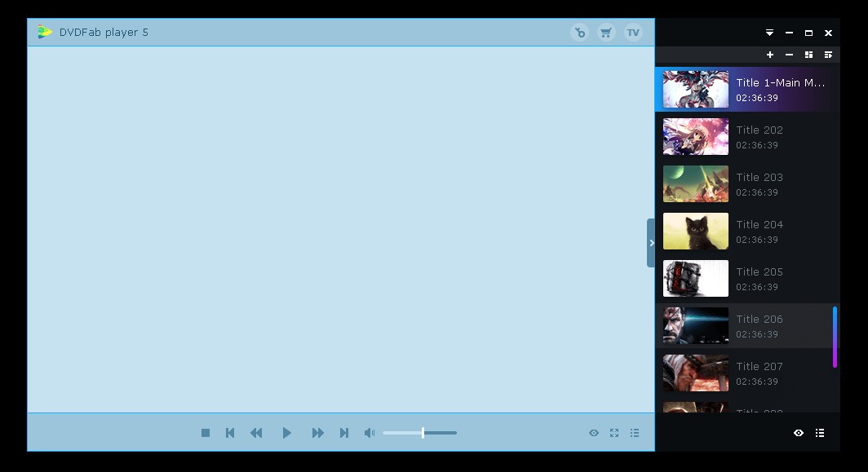Click the key-shaped activation icon
The width and height of the screenshot is (868, 472).
click(579, 33)
